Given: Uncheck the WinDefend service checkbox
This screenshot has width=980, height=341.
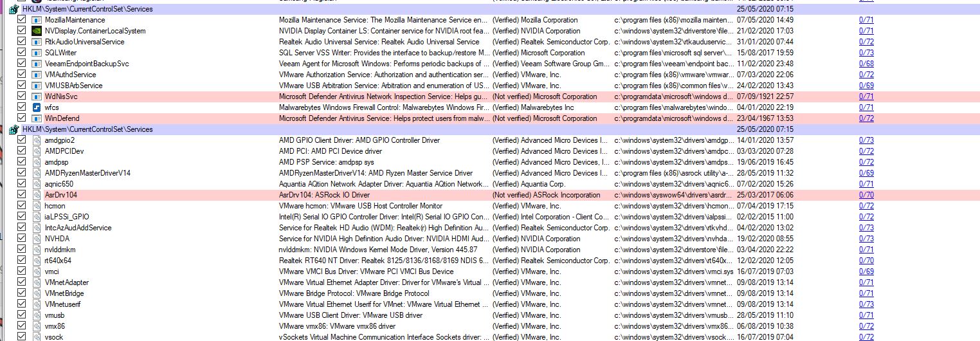Looking at the screenshot, I should [x=21, y=118].
